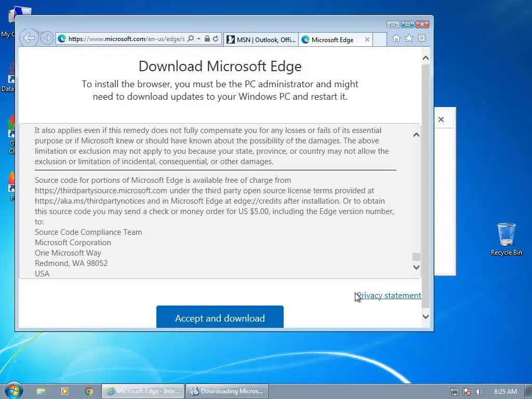Open Tools menu with the gear icon
532x399 pixels.
pyautogui.click(x=422, y=38)
